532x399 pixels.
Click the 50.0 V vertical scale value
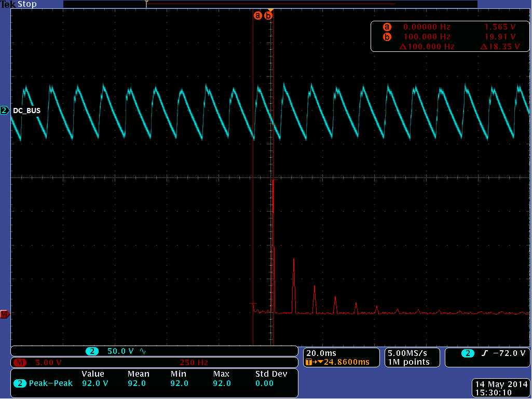[x=120, y=351]
